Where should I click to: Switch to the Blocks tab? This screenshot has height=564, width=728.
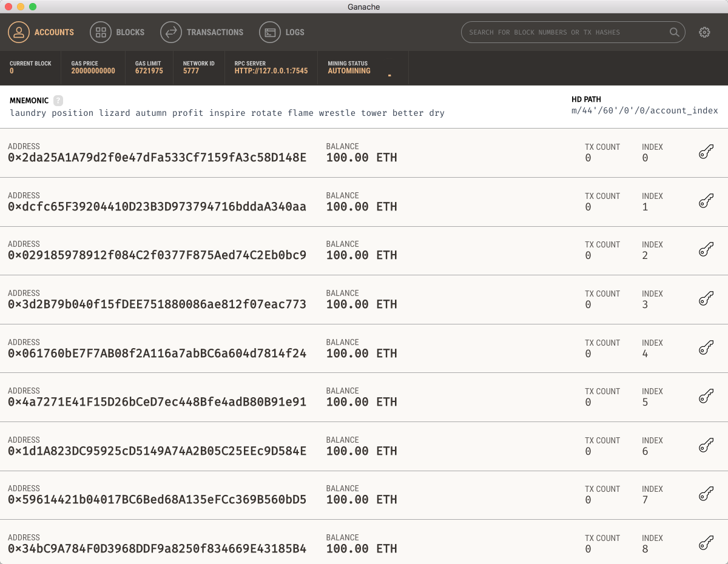point(117,32)
